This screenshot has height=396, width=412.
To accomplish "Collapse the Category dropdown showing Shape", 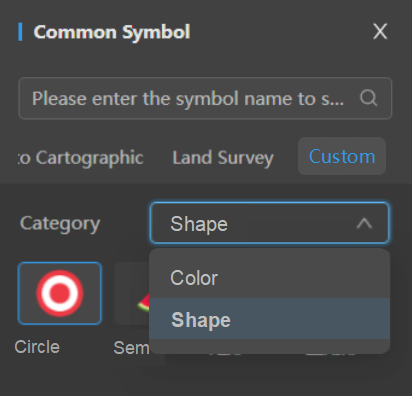I will tap(269, 223).
